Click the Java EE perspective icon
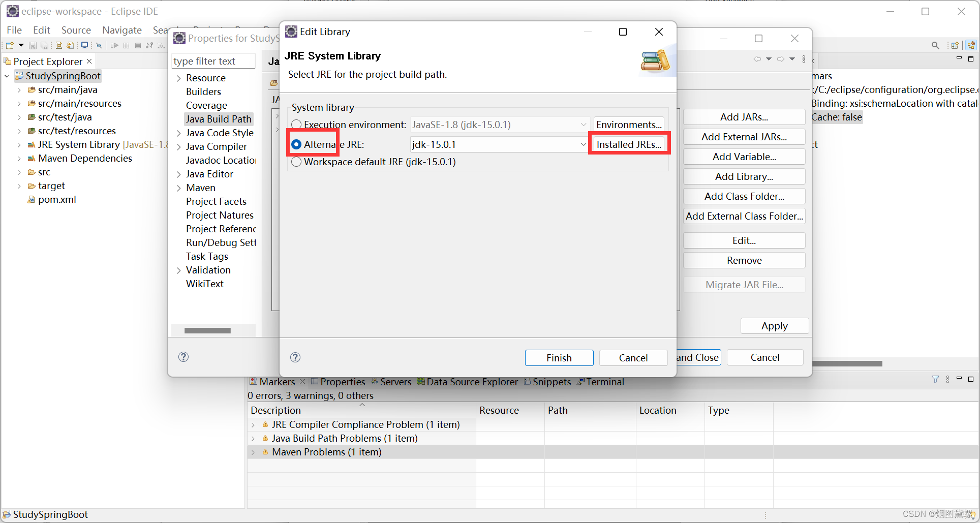Image resolution: width=980 pixels, height=523 pixels. [971, 45]
